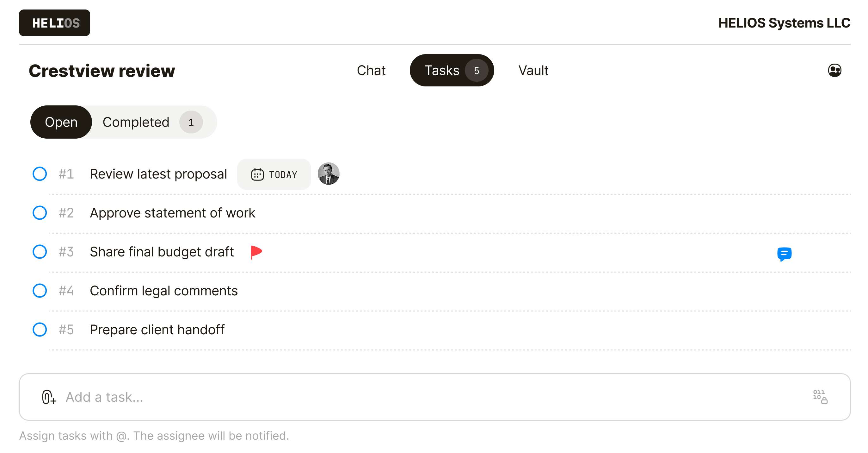Check off Approve statement of work
This screenshot has height=453, width=868.
click(x=40, y=212)
